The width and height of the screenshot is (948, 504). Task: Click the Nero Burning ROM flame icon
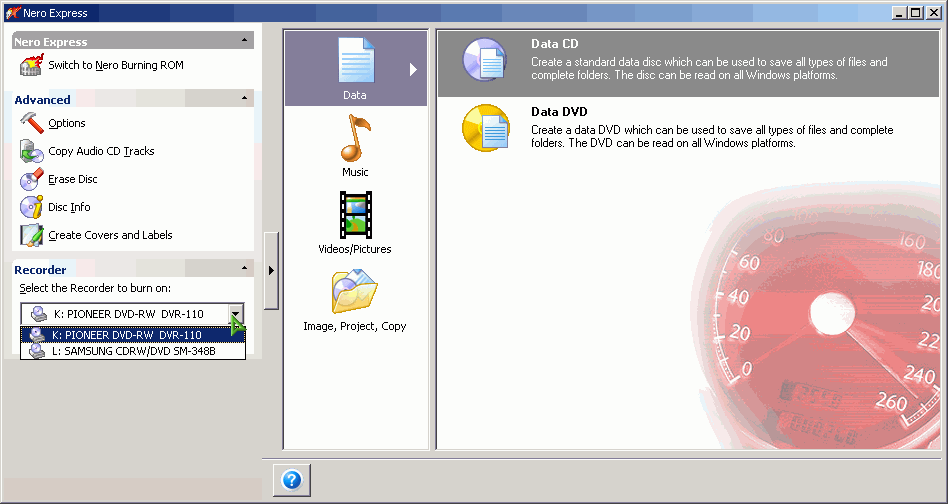click(31, 65)
